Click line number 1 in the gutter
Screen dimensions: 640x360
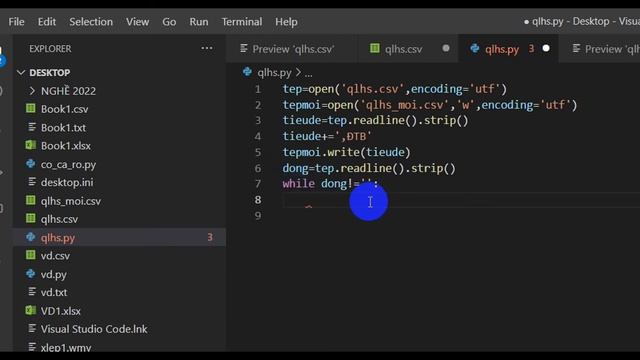coord(258,89)
